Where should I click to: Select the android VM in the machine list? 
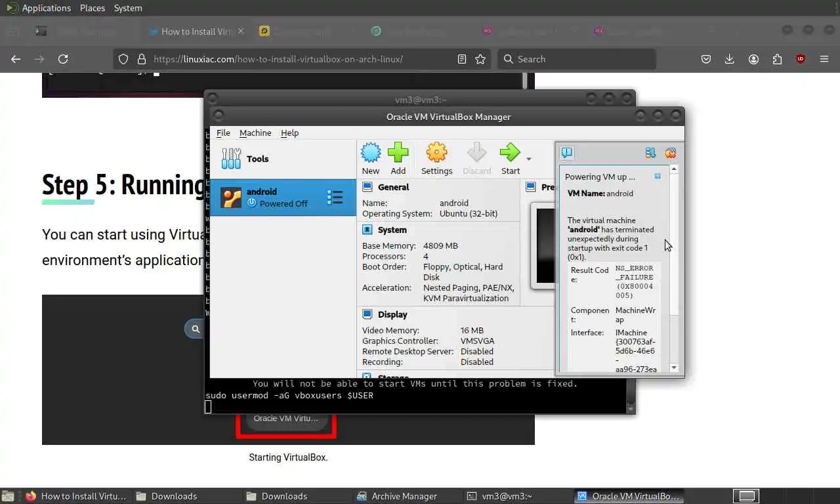(x=283, y=198)
